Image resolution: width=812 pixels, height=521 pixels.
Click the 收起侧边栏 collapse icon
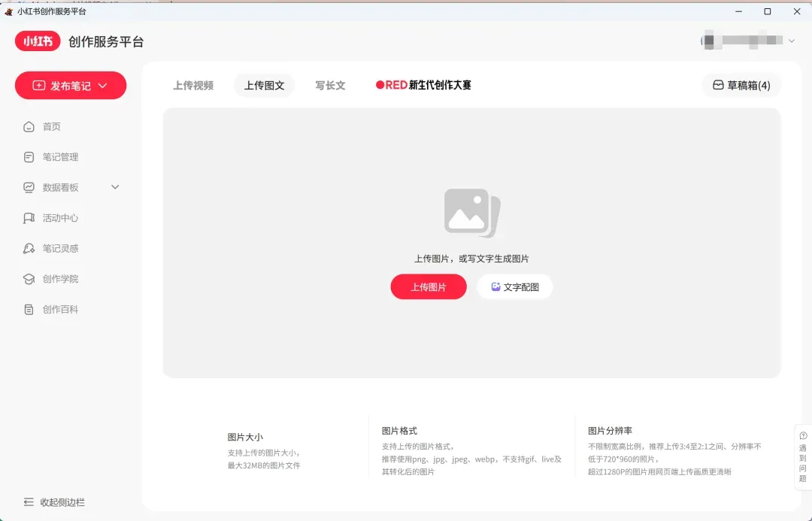coord(29,502)
